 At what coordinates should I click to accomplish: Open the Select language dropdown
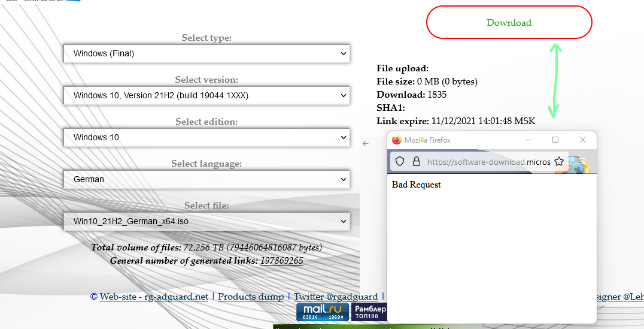(x=206, y=179)
